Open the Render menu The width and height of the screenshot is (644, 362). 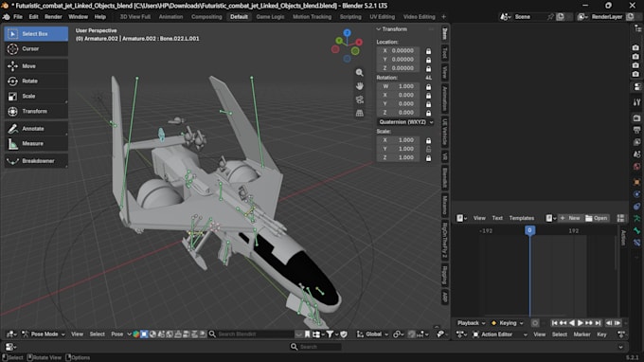[53, 17]
